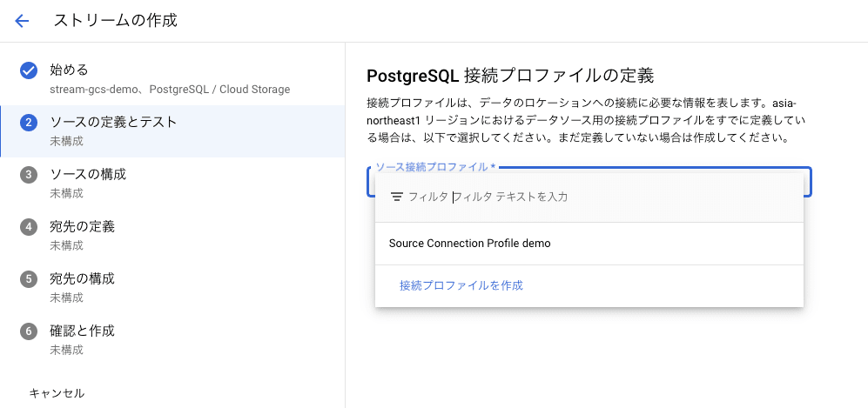Click the back arrow icon
This screenshot has width=868, height=408.
pos(22,21)
